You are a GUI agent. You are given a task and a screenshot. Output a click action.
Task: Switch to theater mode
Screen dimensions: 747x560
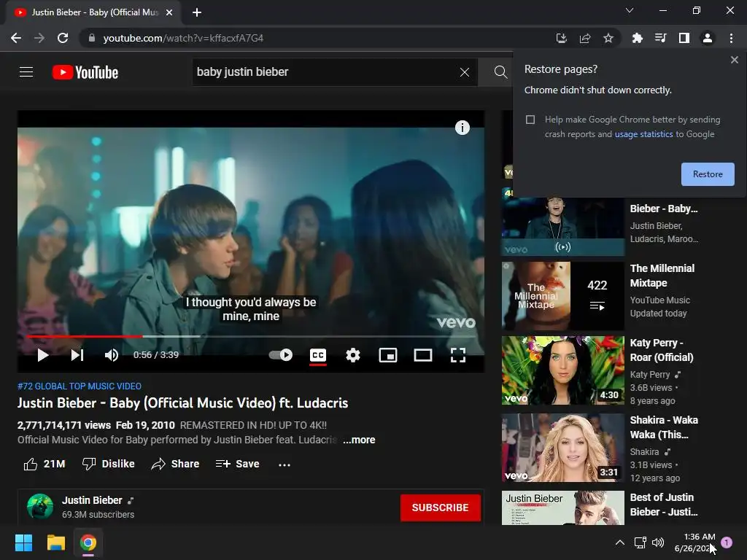coord(423,355)
